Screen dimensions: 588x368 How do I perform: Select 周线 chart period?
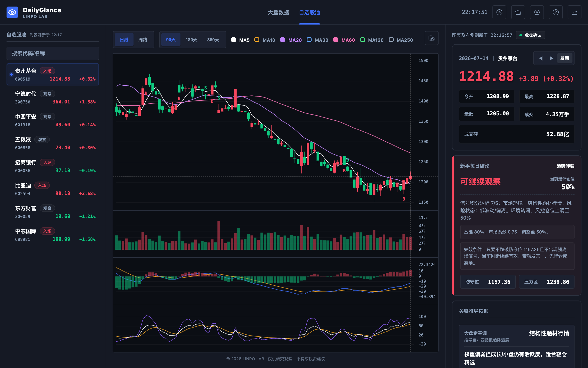coord(143,40)
